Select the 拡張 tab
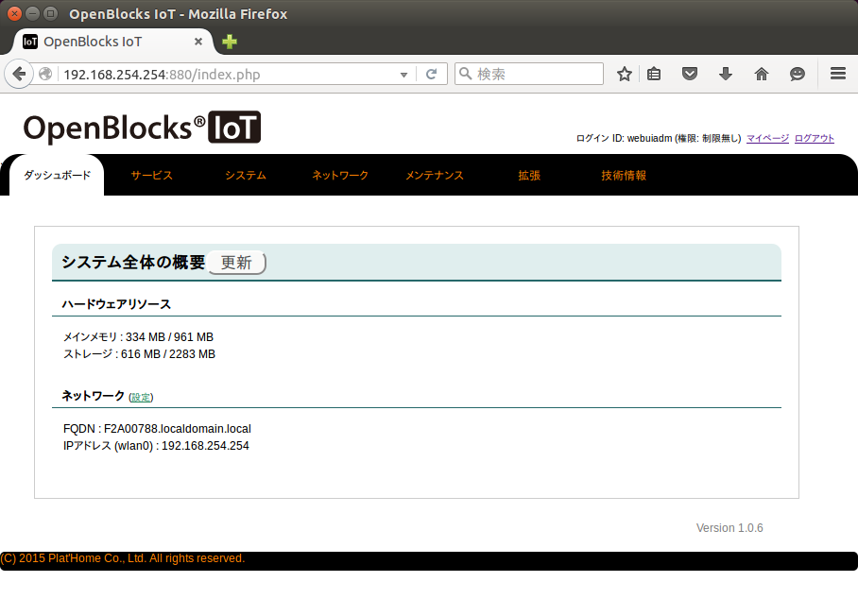 [529, 175]
